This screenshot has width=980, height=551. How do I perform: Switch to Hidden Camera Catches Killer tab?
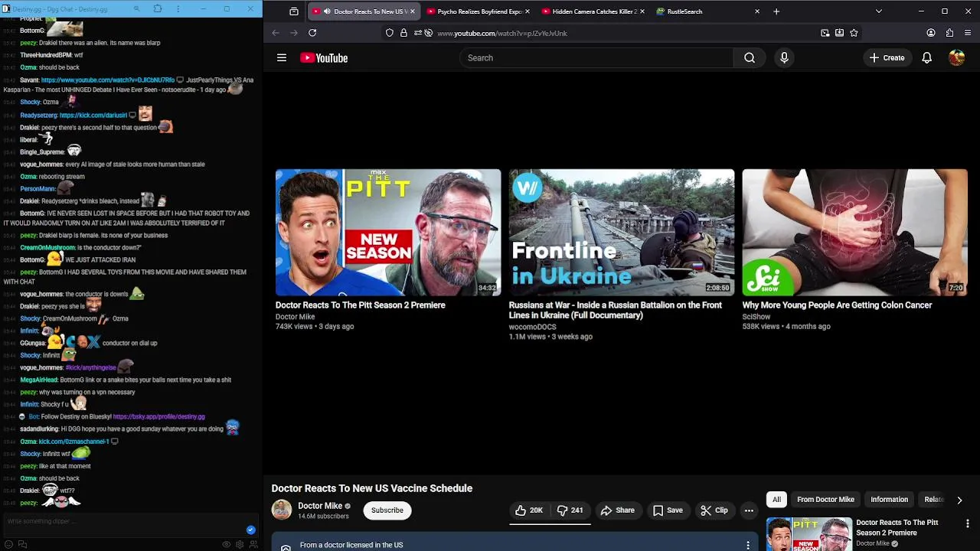pos(594,11)
